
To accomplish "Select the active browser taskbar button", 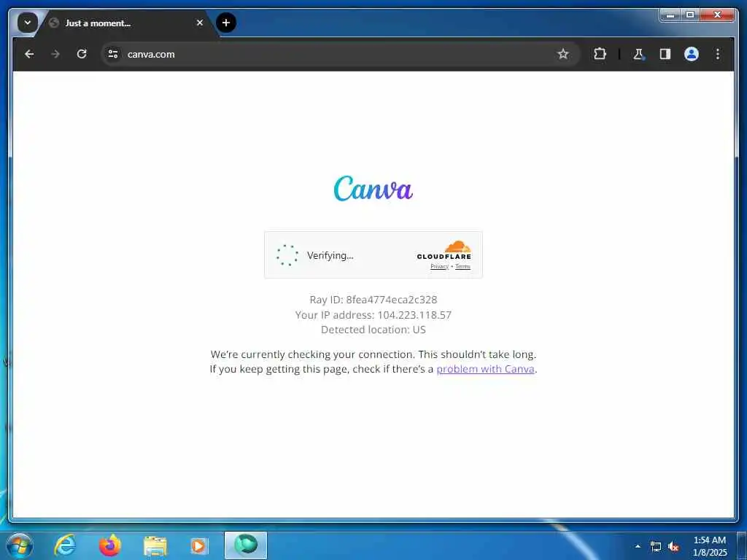I will pyautogui.click(x=246, y=545).
